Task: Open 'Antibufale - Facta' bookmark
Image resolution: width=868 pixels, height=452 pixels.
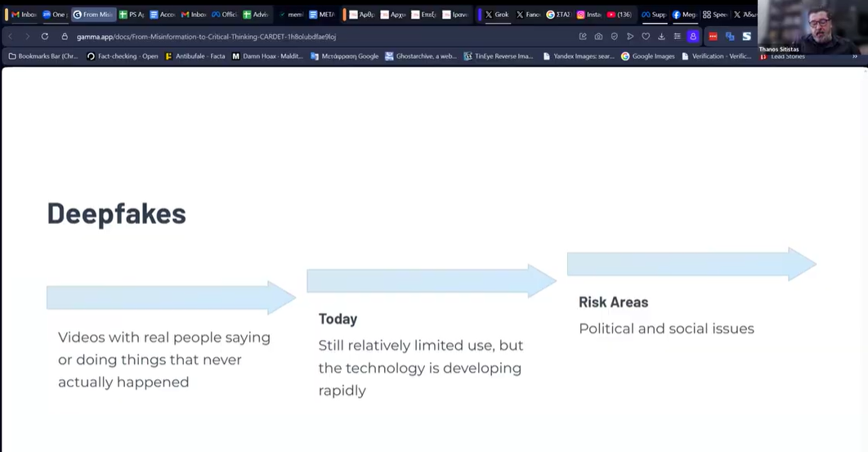Action: (x=195, y=56)
